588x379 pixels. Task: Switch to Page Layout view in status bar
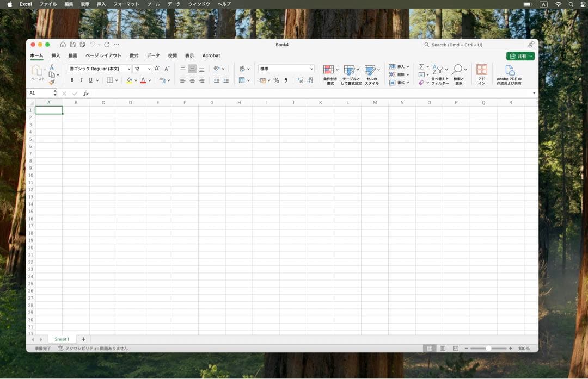point(442,348)
